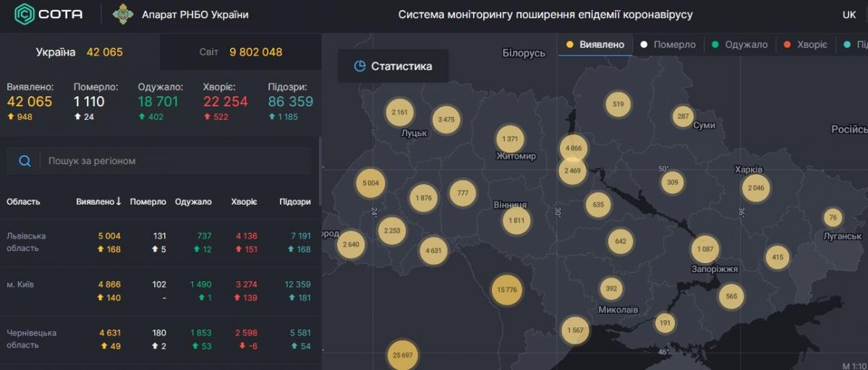Click the 2 469 bubble near Kyiv
This screenshot has width=868, height=370.
pos(571,171)
